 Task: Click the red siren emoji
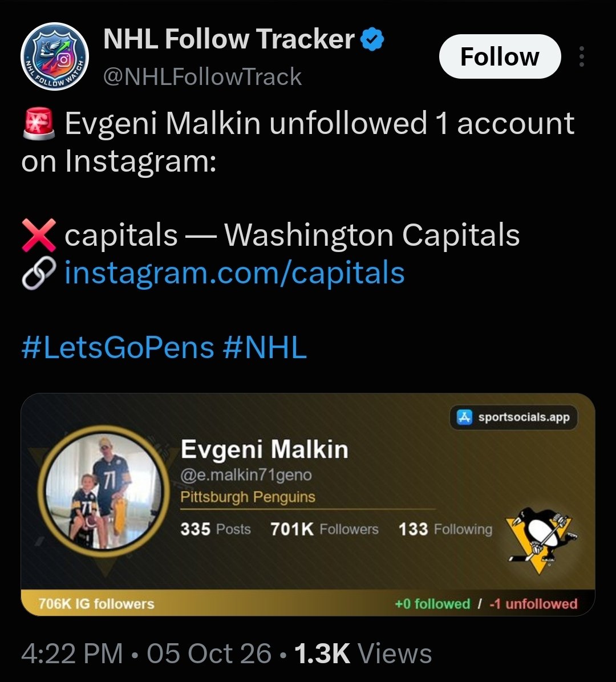[39, 124]
